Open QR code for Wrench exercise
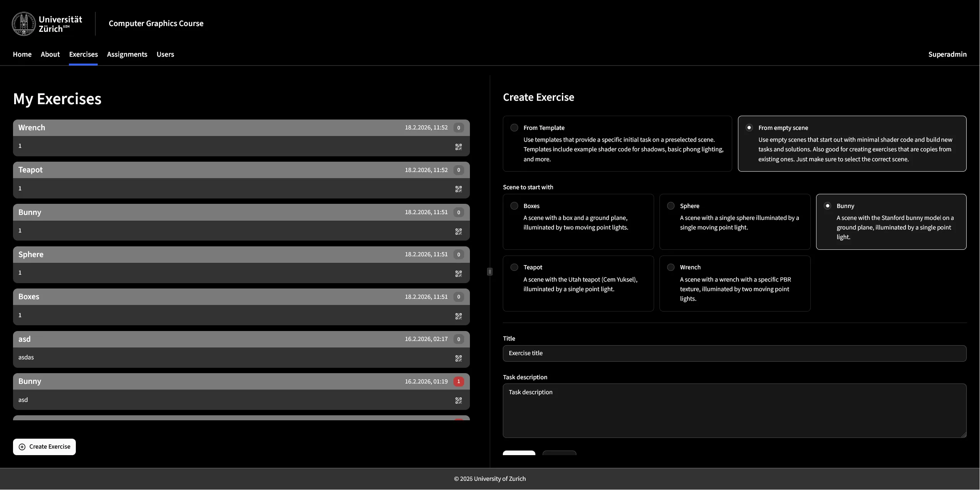Image resolution: width=980 pixels, height=490 pixels. pyautogui.click(x=458, y=147)
